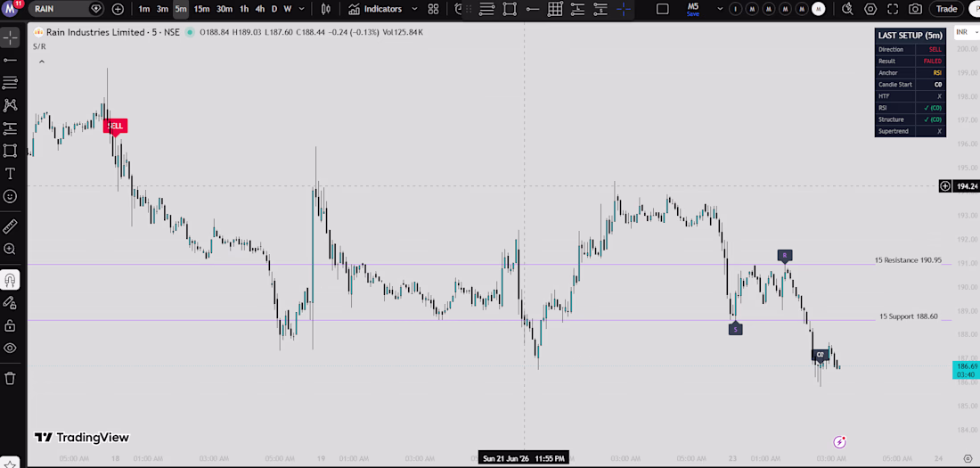
Task: Select the horizontal ray tool in favorites bar
Action: pos(533,9)
